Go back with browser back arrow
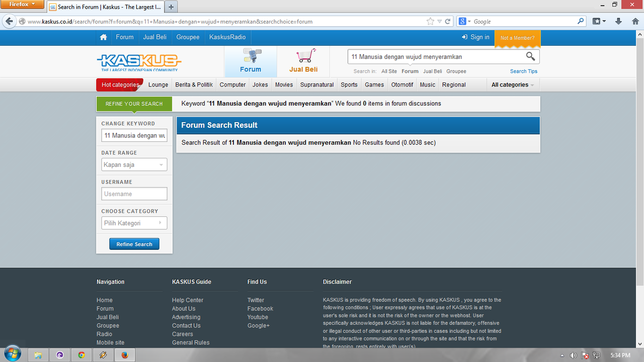The width and height of the screenshot is (644, 362). (9, 21)
